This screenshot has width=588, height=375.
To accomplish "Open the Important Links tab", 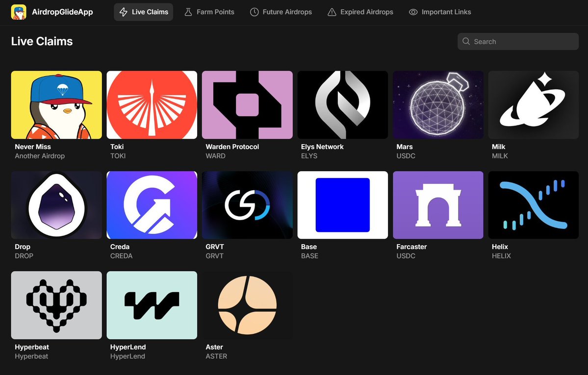I will [x=440, y=12].
